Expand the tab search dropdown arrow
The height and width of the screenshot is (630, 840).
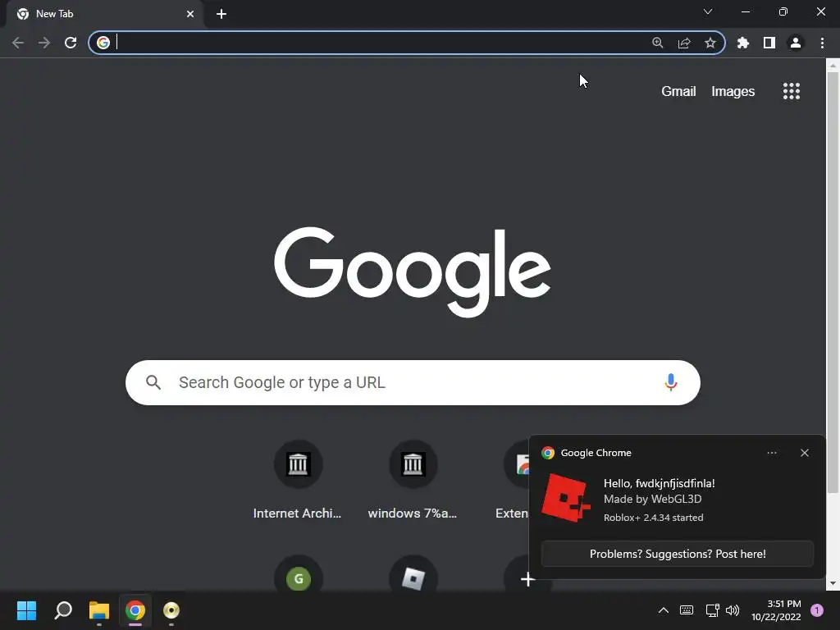click(x=708, y=11)
